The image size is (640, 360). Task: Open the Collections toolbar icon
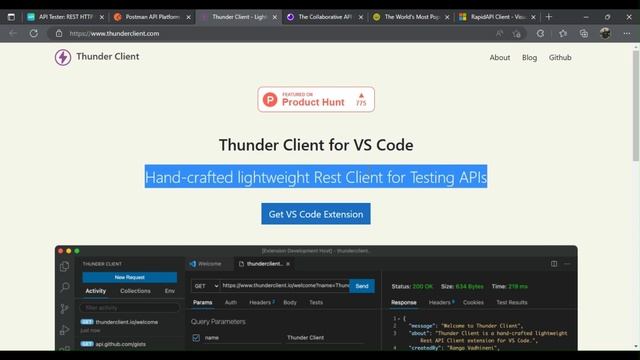point(584,33)
